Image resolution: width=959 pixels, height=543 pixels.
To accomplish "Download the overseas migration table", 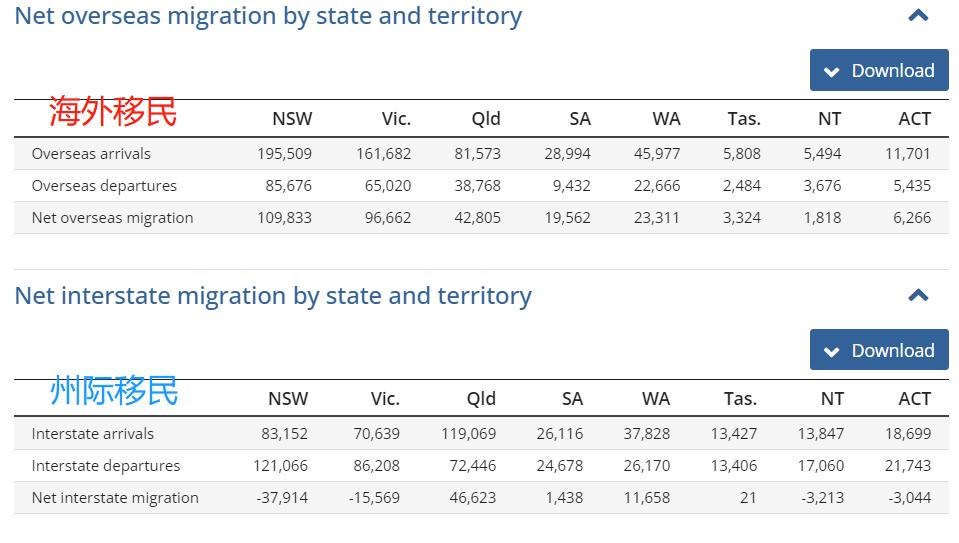I will (x=879, y=71).
